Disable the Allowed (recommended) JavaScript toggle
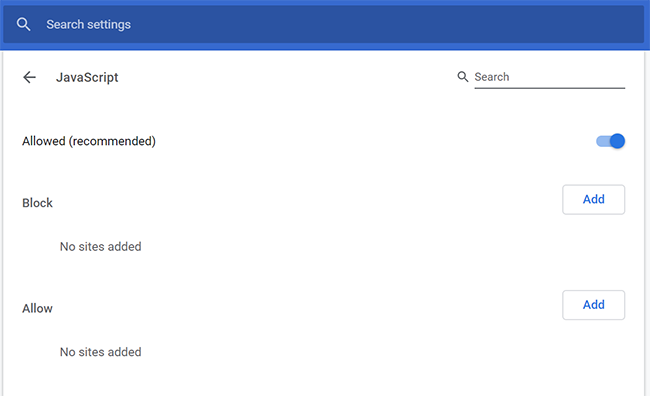Screen dimensions: 650x396 (x=610, y=141)
